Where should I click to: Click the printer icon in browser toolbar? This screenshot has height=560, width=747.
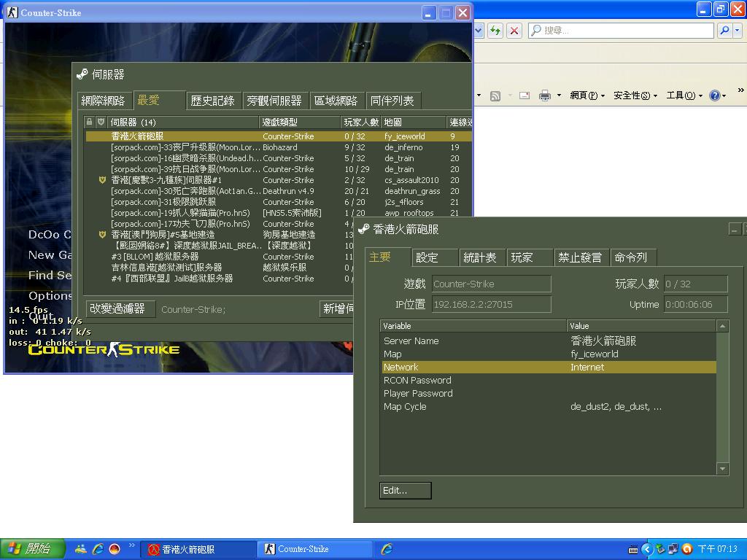coord(544,96)
